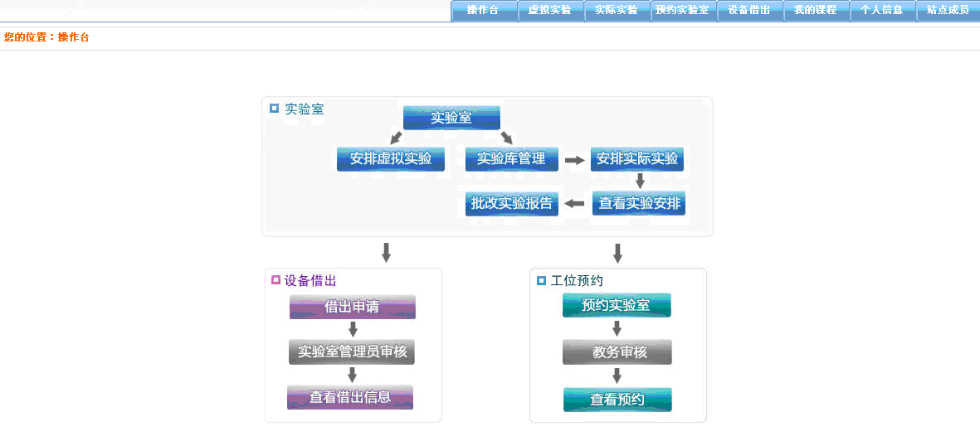Click the 批改实验报告 button
Viewport: 980px width, 446px height.
pyautogui.click(x=512, y=204)
